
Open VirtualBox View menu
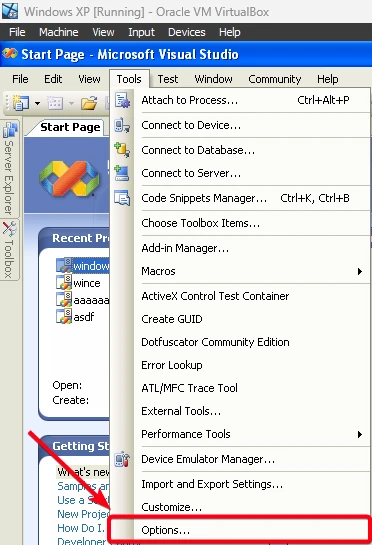pyautogui.click(x=103, y=32)
